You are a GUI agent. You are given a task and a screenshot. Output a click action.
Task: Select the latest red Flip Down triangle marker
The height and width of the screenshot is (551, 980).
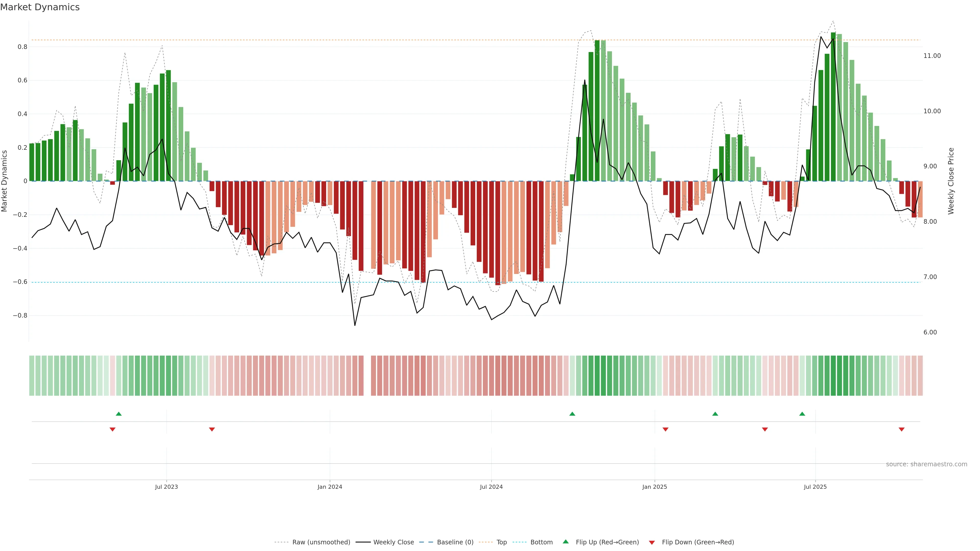click(x=901, y=429)
